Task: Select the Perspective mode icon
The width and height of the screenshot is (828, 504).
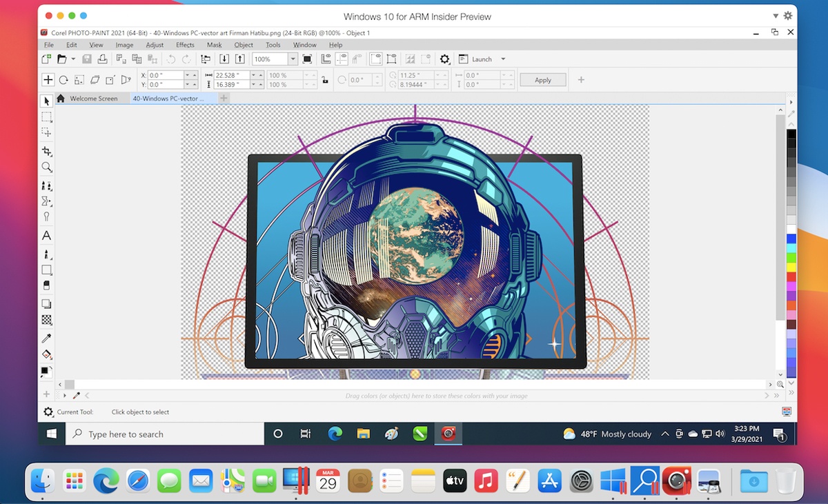Action: tap(126, 80)
